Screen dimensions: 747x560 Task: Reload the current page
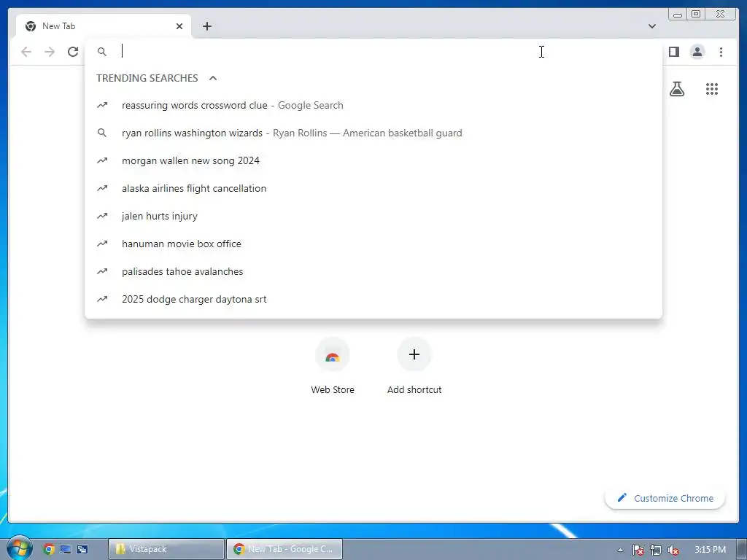click(73, 52)
